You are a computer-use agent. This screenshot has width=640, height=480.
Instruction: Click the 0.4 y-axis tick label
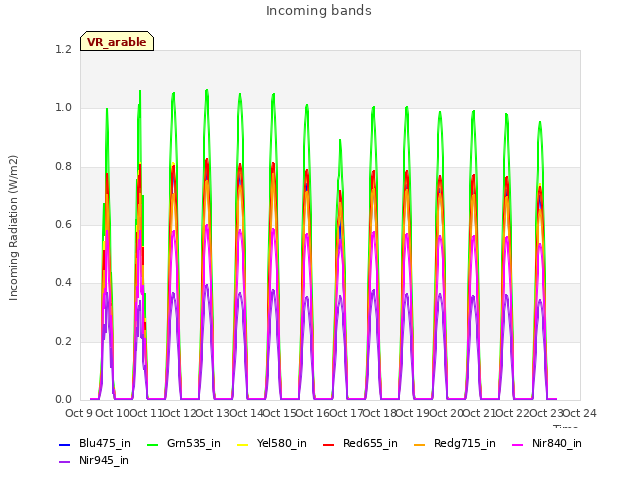64,283
